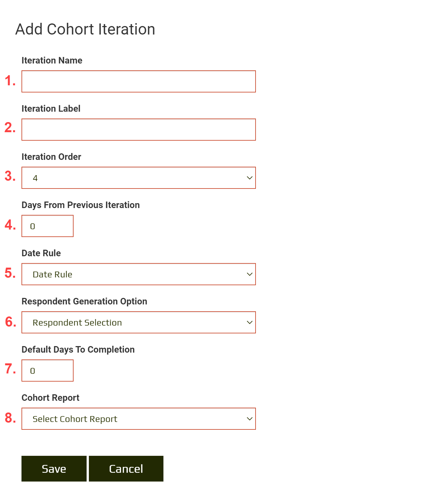Click the chevron on the Date Rule dropdown
447x504 pixels.
tap(249, 274)
